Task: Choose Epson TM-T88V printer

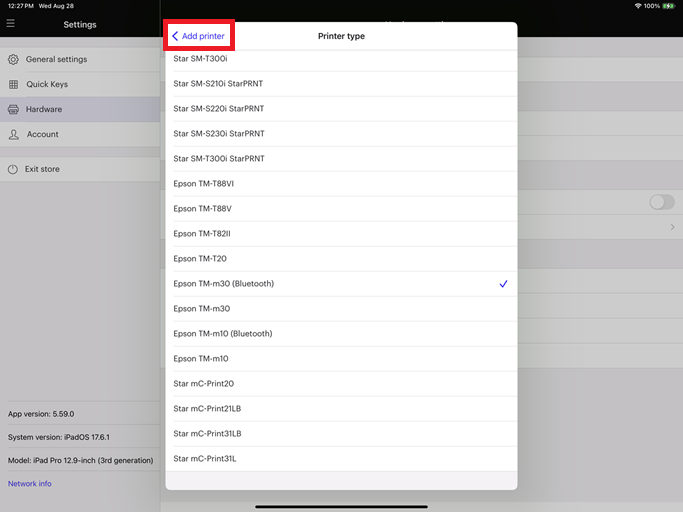Action: 342,209
